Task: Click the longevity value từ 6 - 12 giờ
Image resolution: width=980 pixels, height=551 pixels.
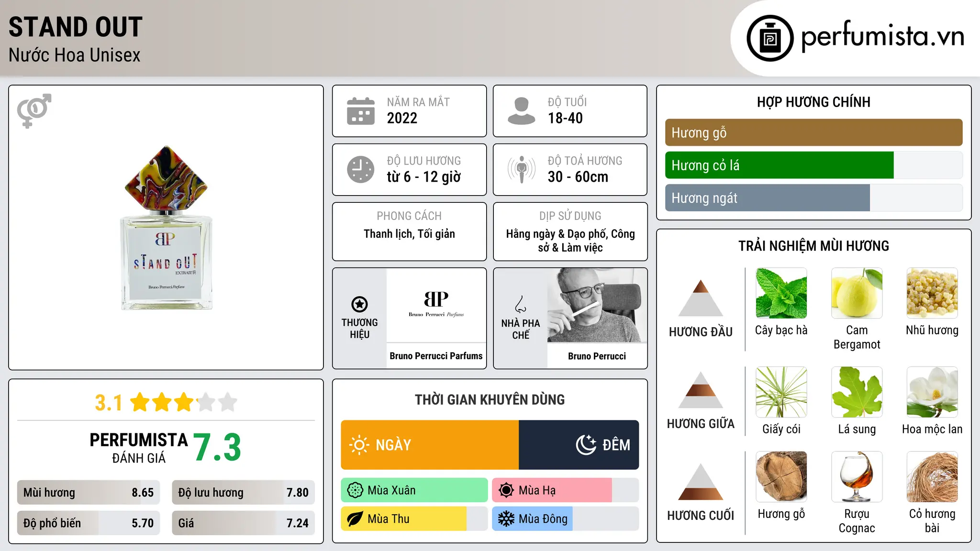Action: tap(423, 177)
